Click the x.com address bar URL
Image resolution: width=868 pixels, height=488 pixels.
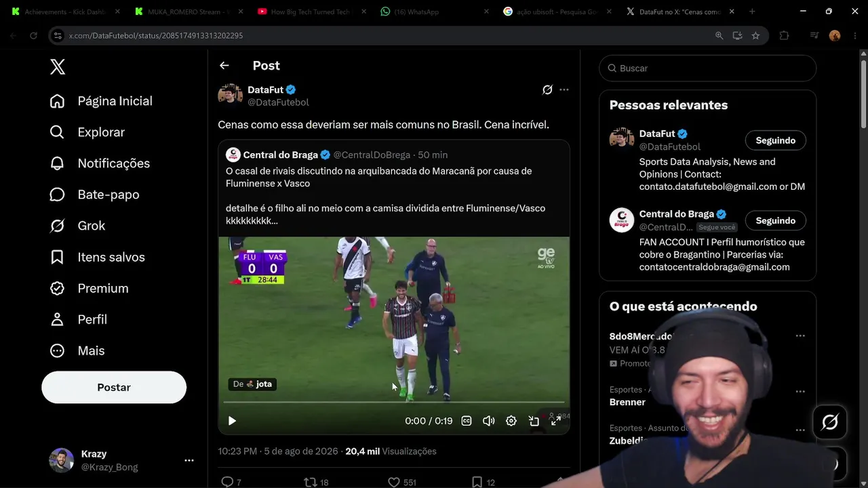click(156, 35)
